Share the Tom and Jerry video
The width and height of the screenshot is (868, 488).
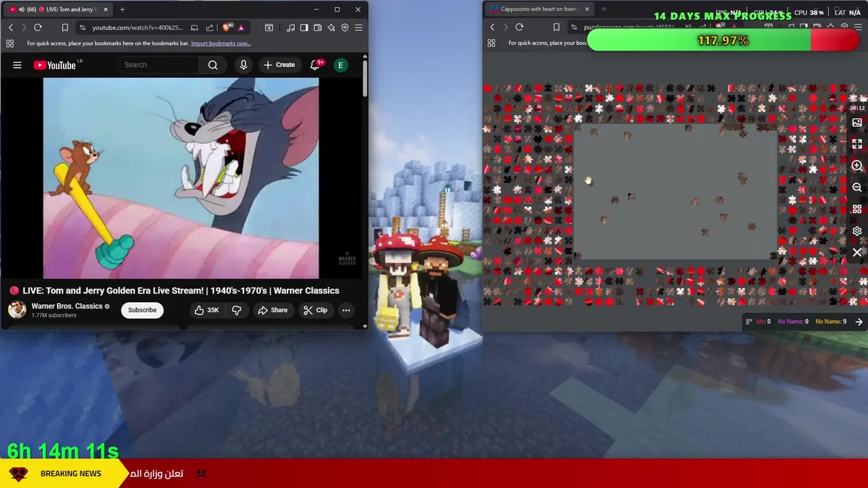point(273,310)
